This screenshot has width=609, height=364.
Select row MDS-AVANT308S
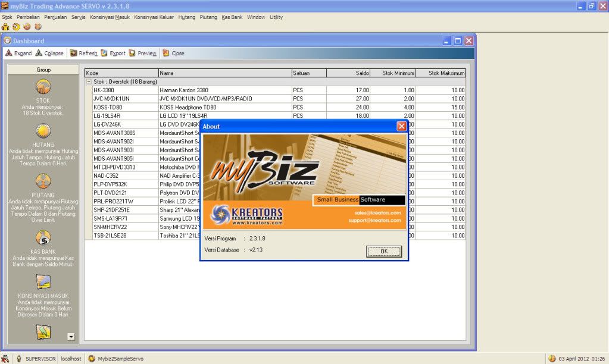tap(146, 133)
